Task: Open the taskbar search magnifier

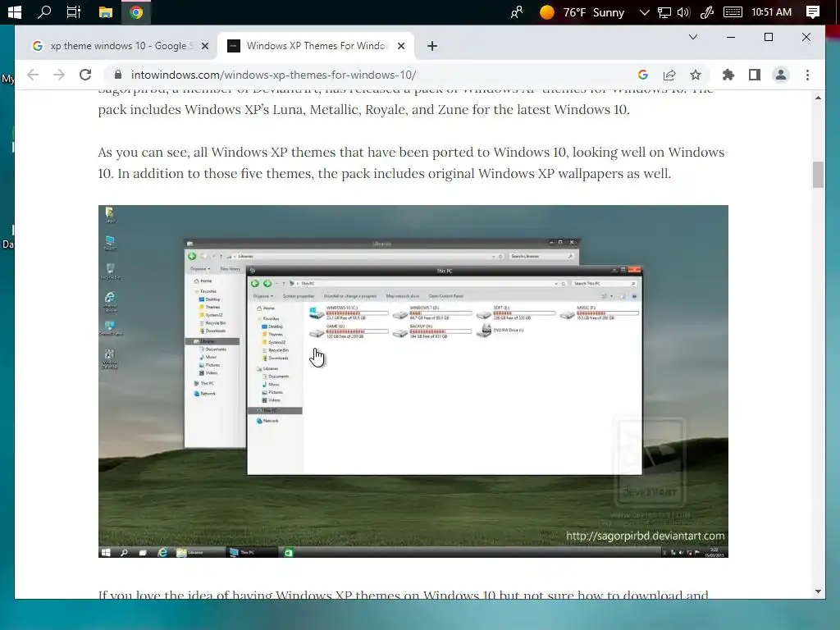Action: 44,11
